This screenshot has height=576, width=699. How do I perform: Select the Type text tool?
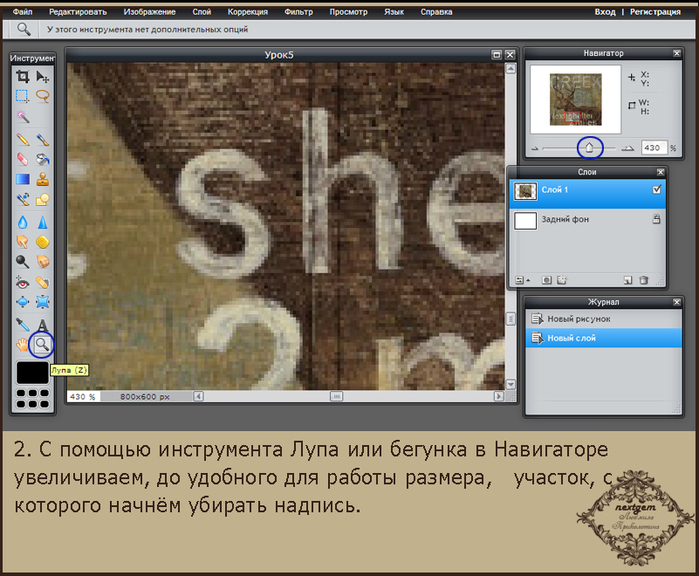click(x=43, y=325)
